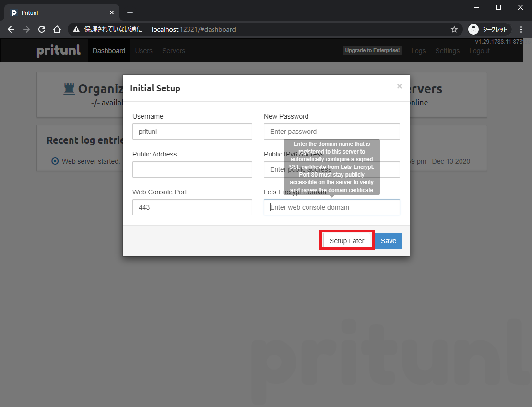The height and width of the screenshot is (407, 532).
Task: Open a new browser tab
Action: pos(130,12)
